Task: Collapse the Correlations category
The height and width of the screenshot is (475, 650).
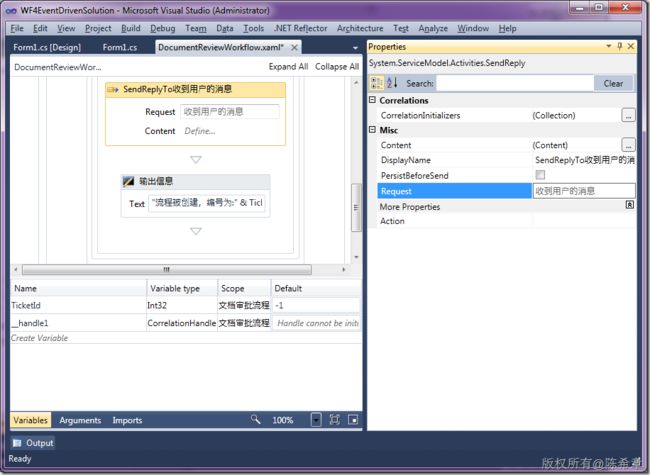Action: [x=372, y=100]
